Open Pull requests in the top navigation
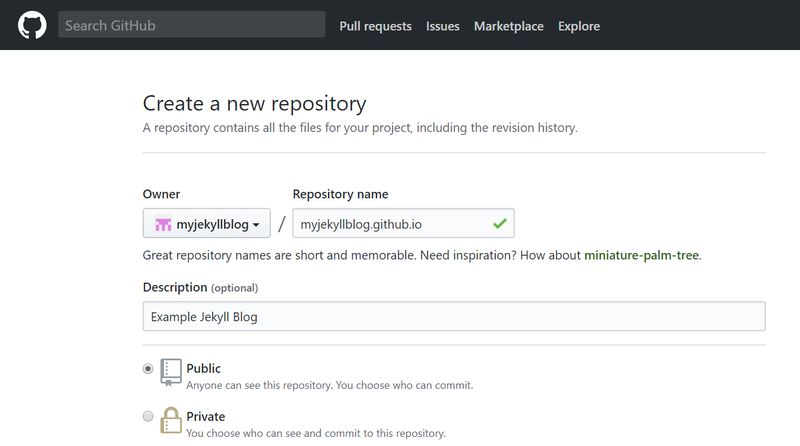Screen dimensions: 800x446 click(376, 26)
